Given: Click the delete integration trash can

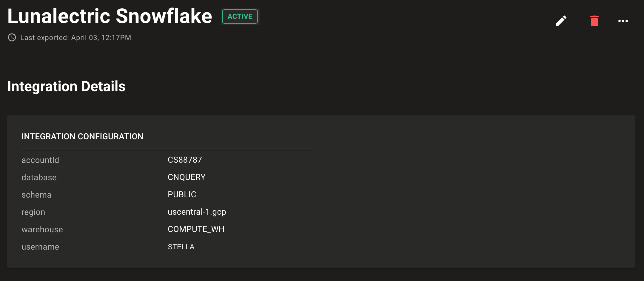Looking at the screenshot, I should point(594,20).
